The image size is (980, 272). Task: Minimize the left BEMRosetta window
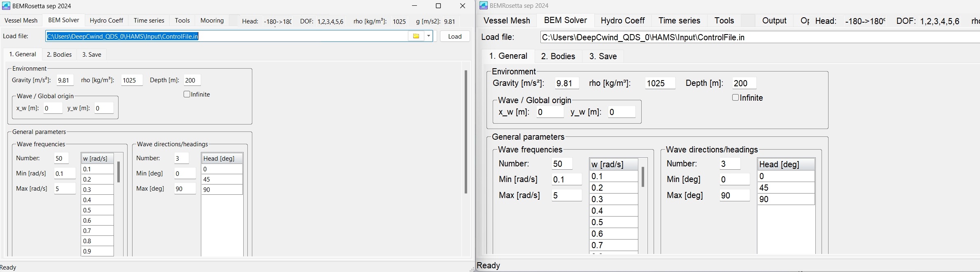point(414,6)
